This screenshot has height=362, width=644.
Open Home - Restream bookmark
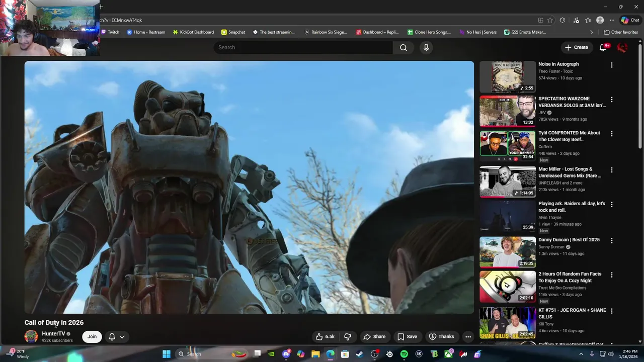coord(146,32)
